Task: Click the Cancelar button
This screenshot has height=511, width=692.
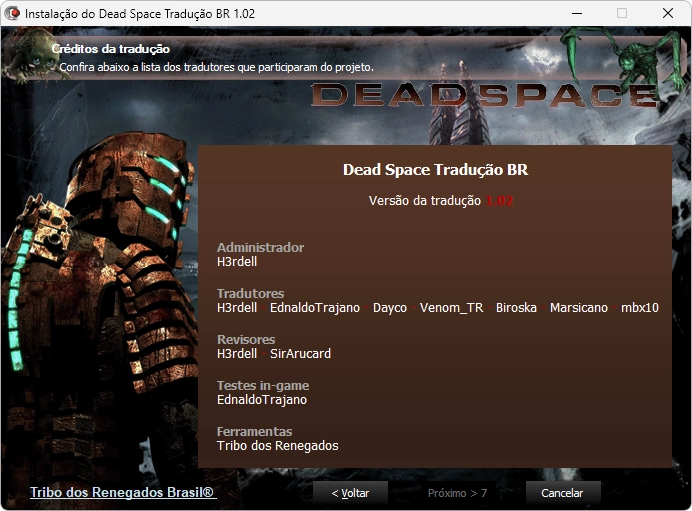Action: [563, 493]
